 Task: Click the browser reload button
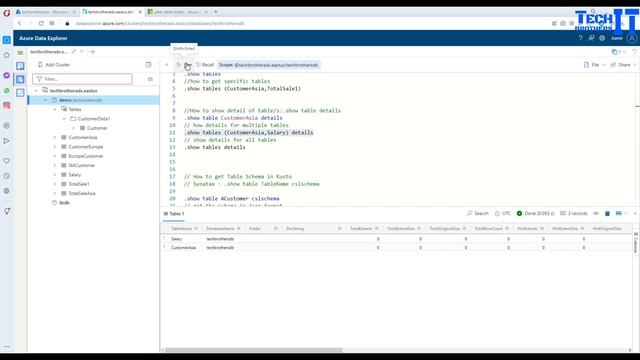click(x=41, y=24)
